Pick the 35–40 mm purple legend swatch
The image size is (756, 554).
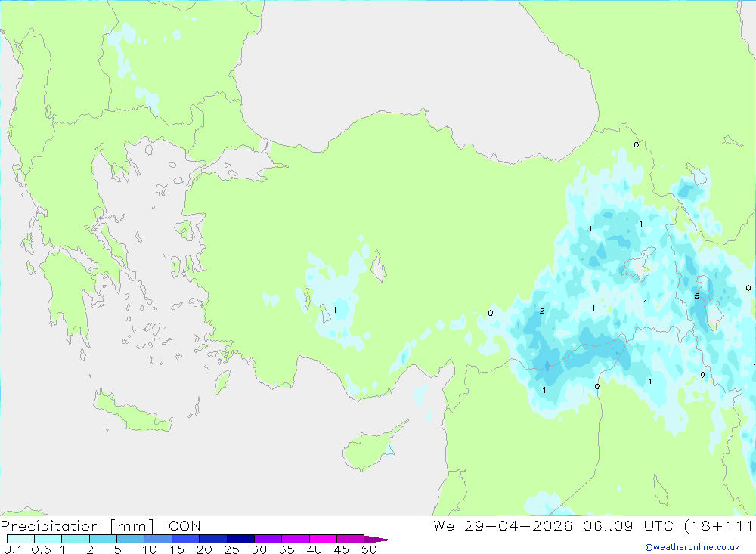click(x=296, y=539)
